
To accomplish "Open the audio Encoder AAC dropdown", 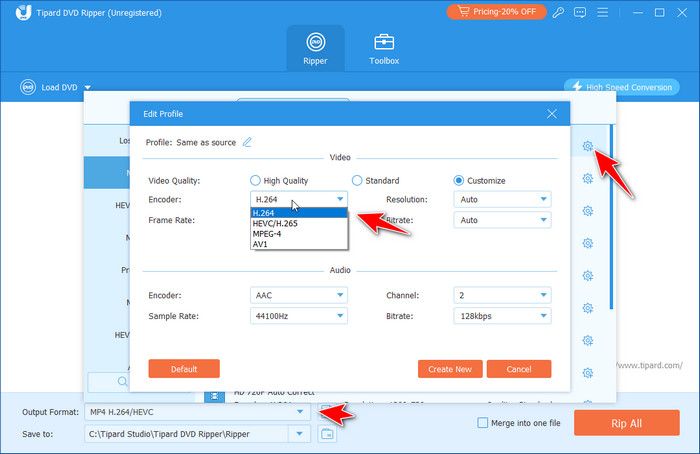I will pyautogui.click(x=299, y=295).
